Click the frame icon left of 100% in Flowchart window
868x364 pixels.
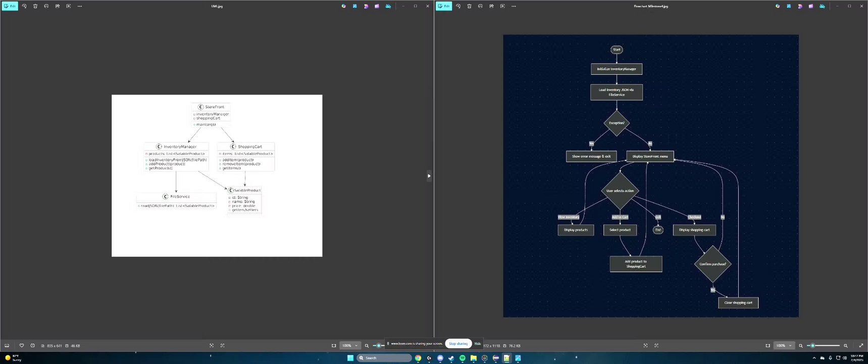(768, 346)
